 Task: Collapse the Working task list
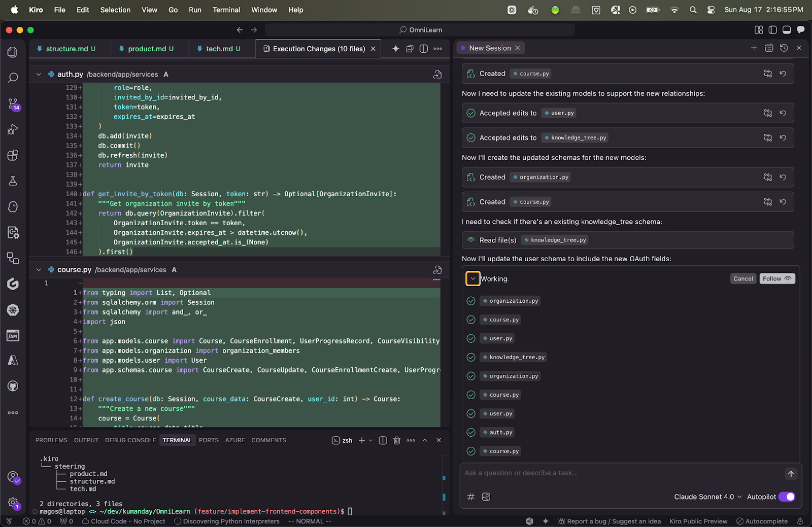[473, 278]
